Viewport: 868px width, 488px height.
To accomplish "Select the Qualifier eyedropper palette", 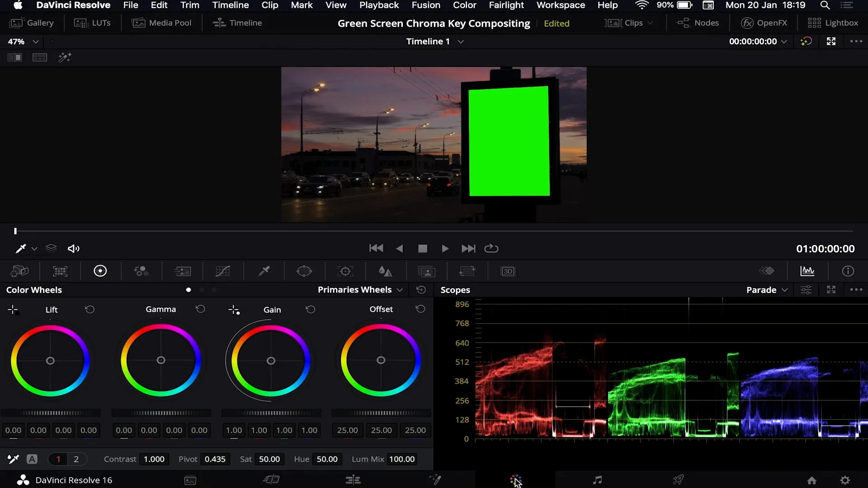I will (x=264, y=272).
